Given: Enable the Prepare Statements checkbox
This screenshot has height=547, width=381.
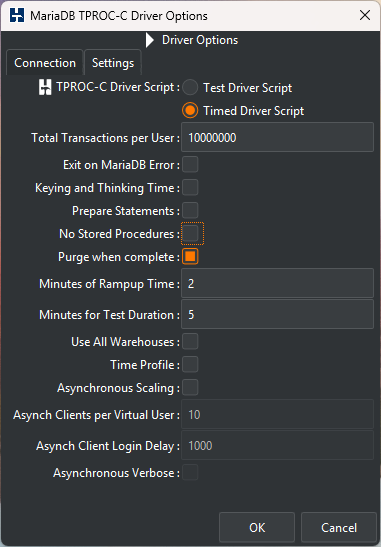Looking at the screenshot, I should point(190,211).
